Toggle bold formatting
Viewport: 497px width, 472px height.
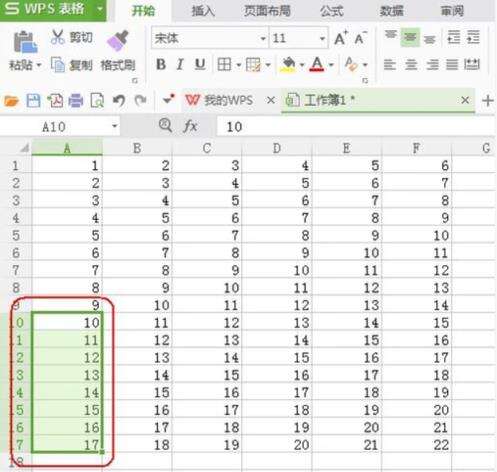[x=161, y=64]
